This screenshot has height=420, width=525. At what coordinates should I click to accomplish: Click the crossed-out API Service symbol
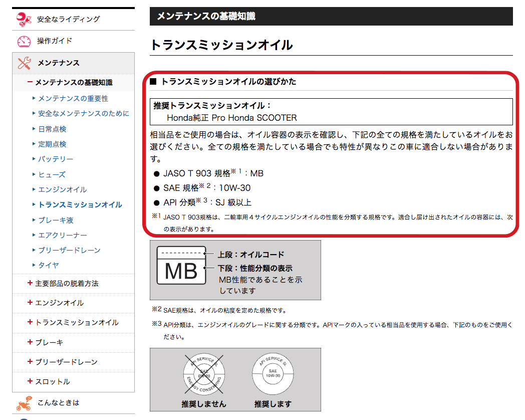pos(204,374)
